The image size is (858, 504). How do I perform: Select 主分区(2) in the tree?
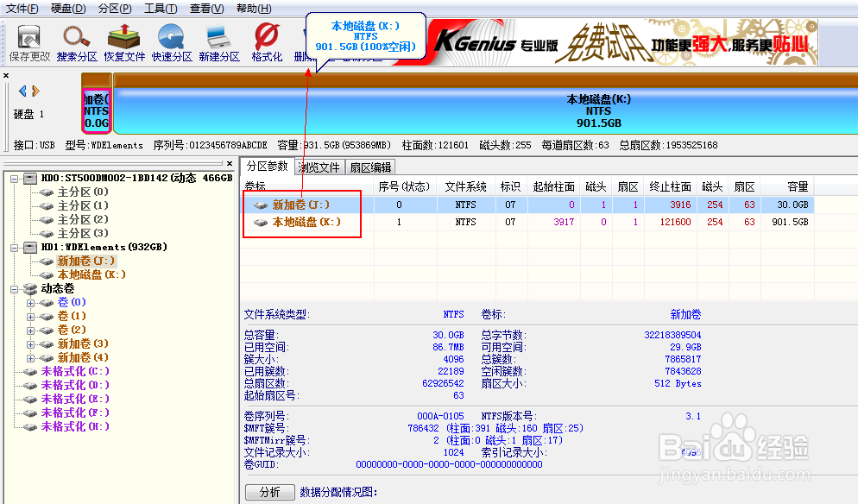click(83, 219)
